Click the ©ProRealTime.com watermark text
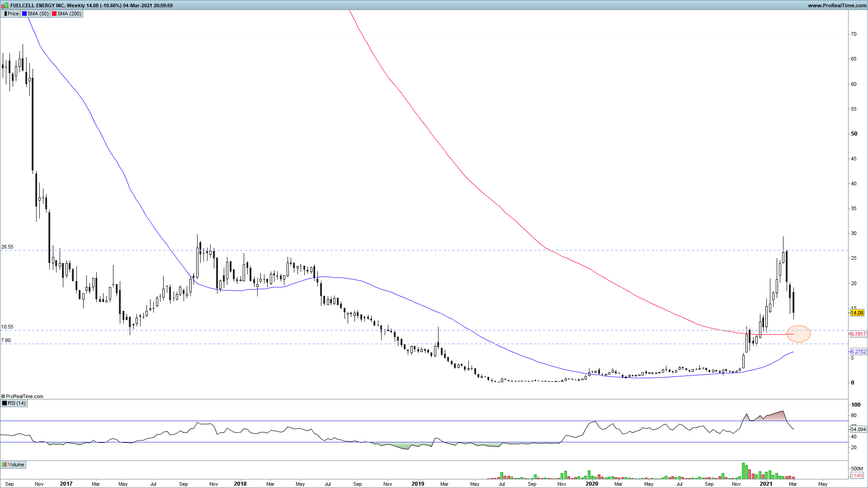Screen dimensions: 868x488 point(23,396)
